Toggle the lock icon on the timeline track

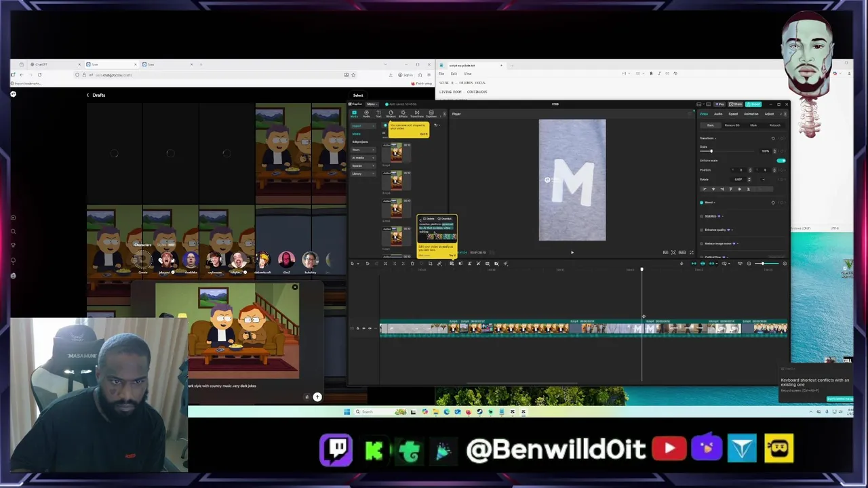357,328
